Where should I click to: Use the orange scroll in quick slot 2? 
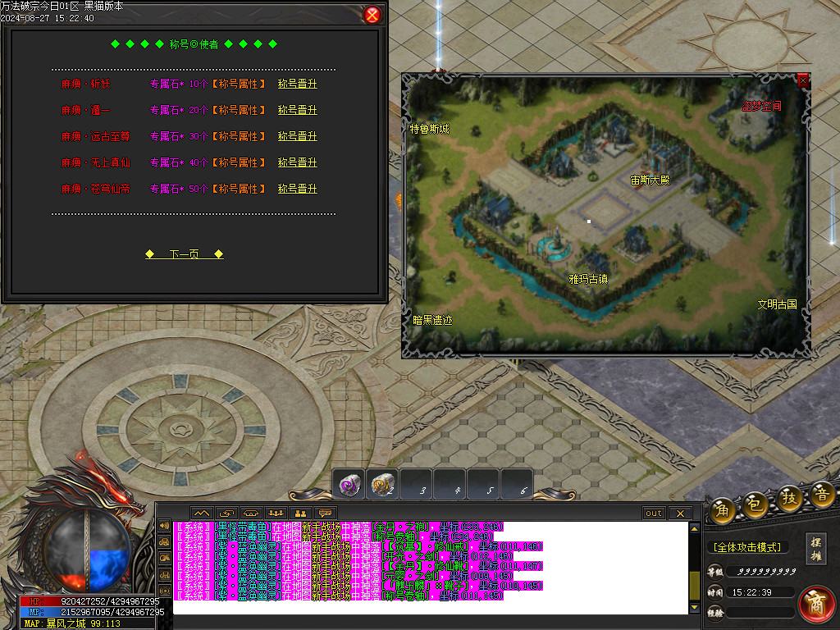click(x=382, y=485)
